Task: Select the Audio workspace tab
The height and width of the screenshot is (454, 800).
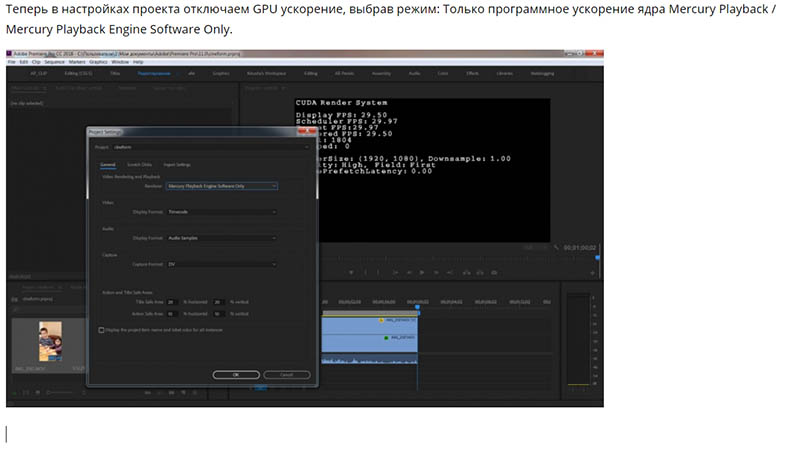Action: point(414,73)
